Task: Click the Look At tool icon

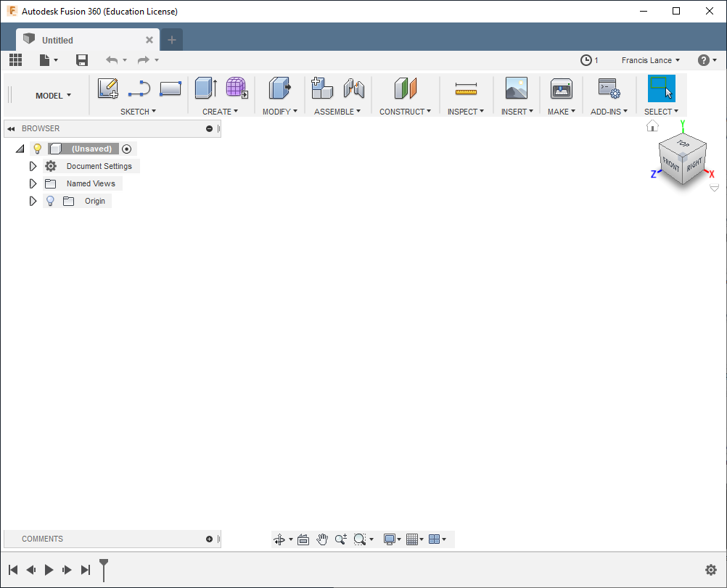Action: point(303,539)
